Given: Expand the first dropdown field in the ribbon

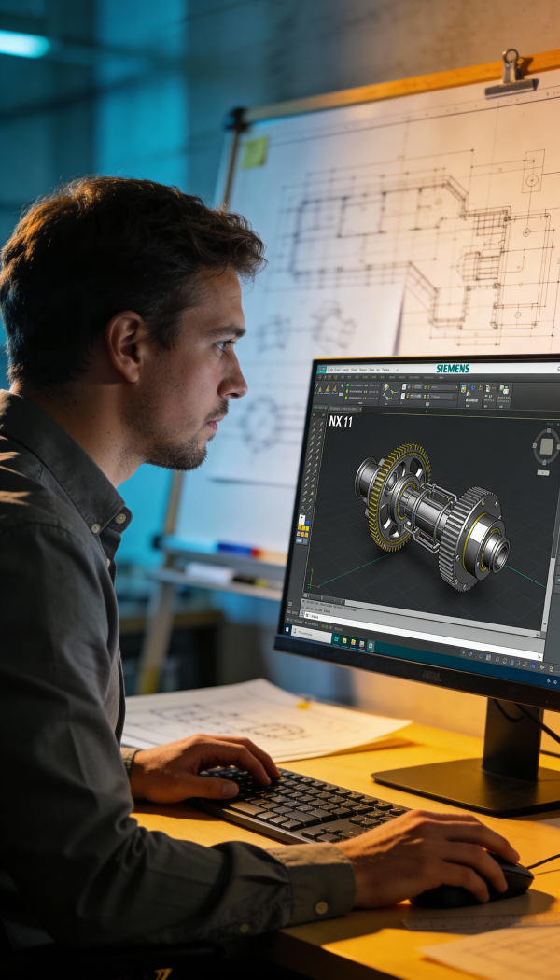Looking at the screenshot, I should [x=416, y=386].
